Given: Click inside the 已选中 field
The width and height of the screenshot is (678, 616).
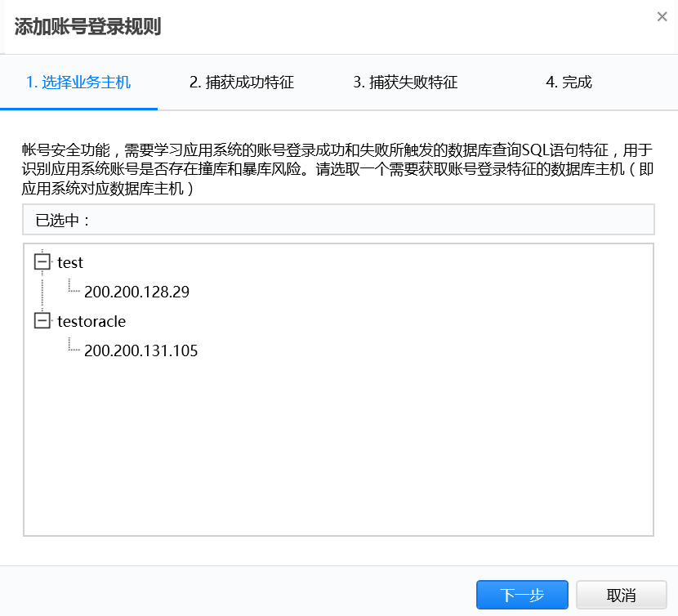Looking at the screenshot, I should [368, 220].
